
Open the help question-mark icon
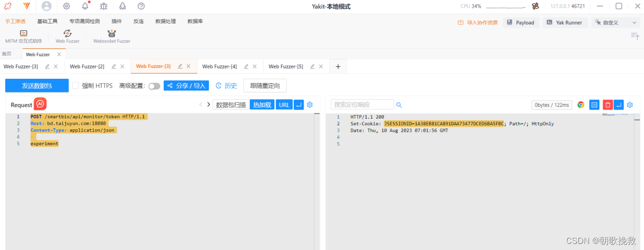(x=141, y=6)
